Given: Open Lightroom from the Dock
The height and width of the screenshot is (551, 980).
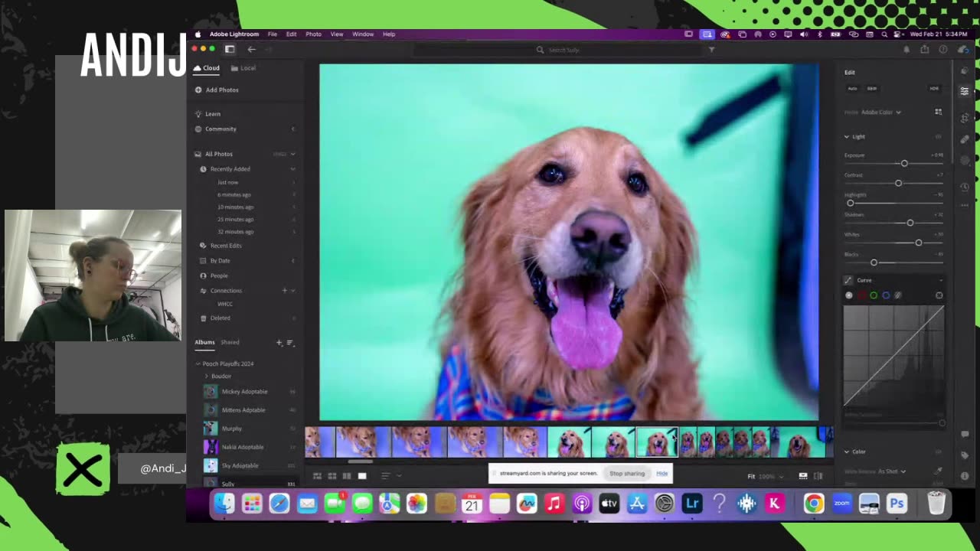Looking at the screenshot, I should click(692, 504).
